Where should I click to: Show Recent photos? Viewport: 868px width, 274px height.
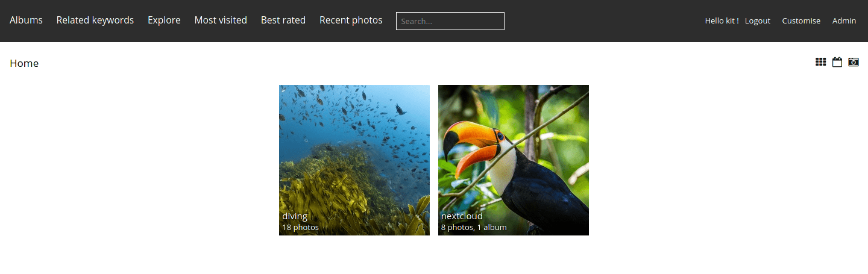351,20
